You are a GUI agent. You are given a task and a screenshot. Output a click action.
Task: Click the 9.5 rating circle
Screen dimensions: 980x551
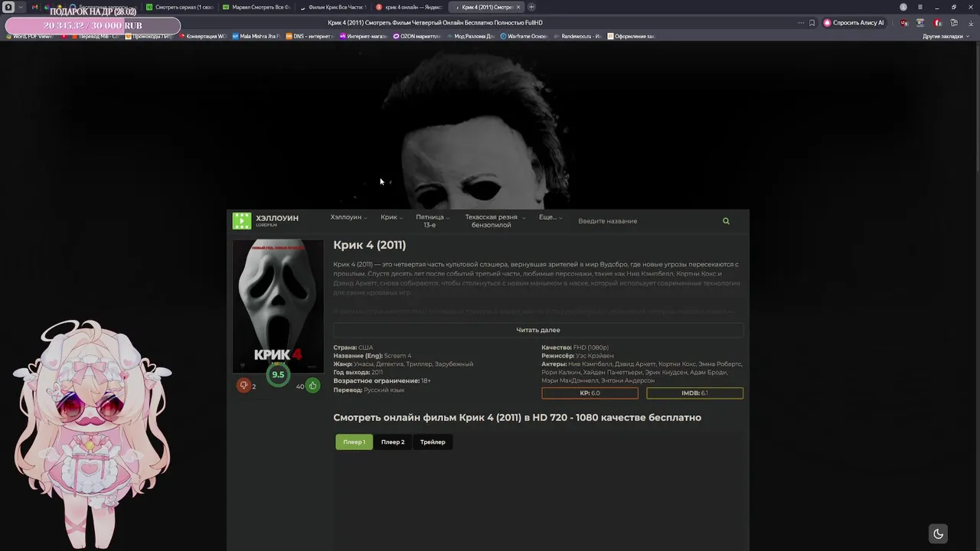[x=278, y=375]
